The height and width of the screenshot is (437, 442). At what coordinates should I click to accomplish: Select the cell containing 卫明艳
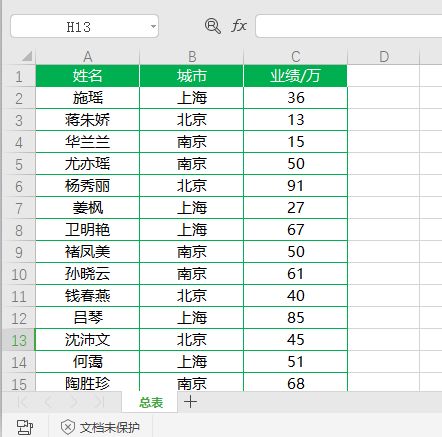(x=88, y=230)
